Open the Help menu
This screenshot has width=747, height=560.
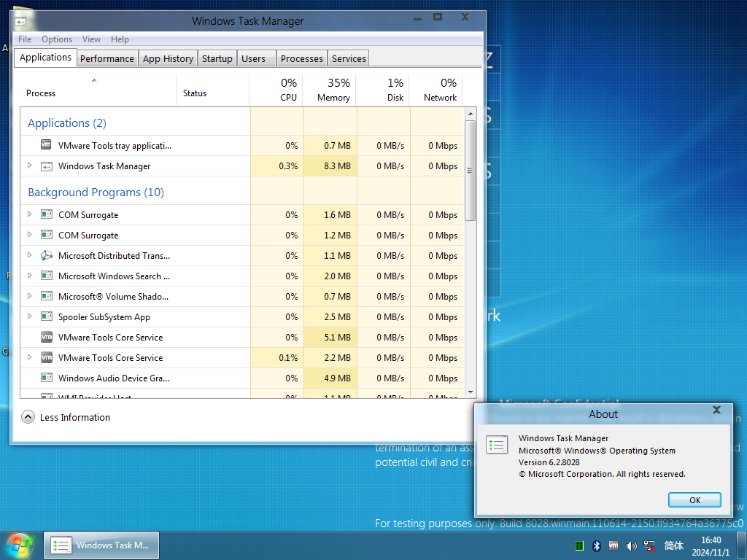pyautogui.click(x=120, y=39)
